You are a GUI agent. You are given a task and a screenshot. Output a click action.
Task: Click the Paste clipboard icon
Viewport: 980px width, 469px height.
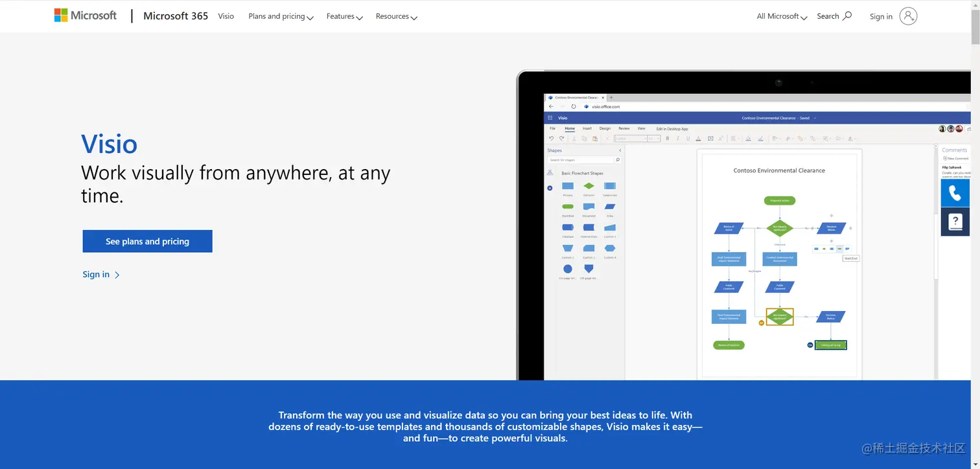pos(595,139)
